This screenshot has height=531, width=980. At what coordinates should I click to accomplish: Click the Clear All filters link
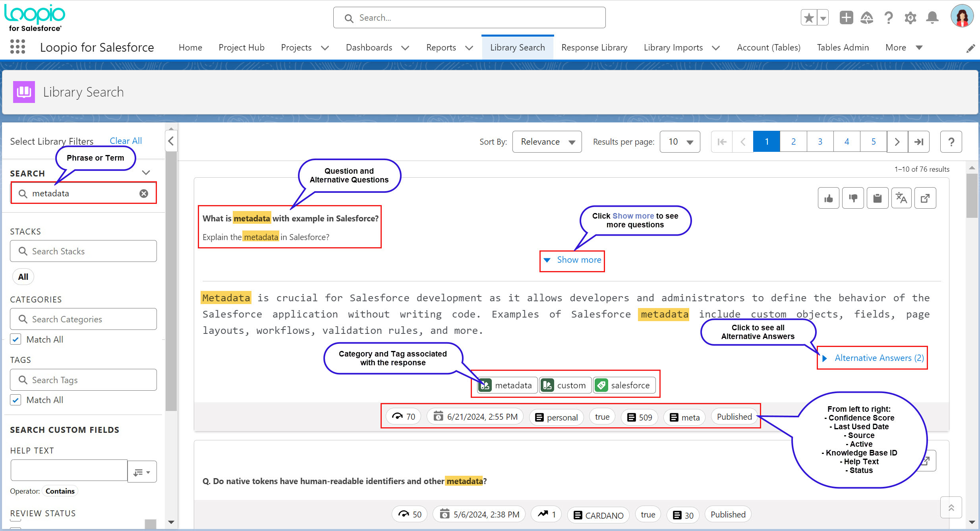[x=126, y=141]
